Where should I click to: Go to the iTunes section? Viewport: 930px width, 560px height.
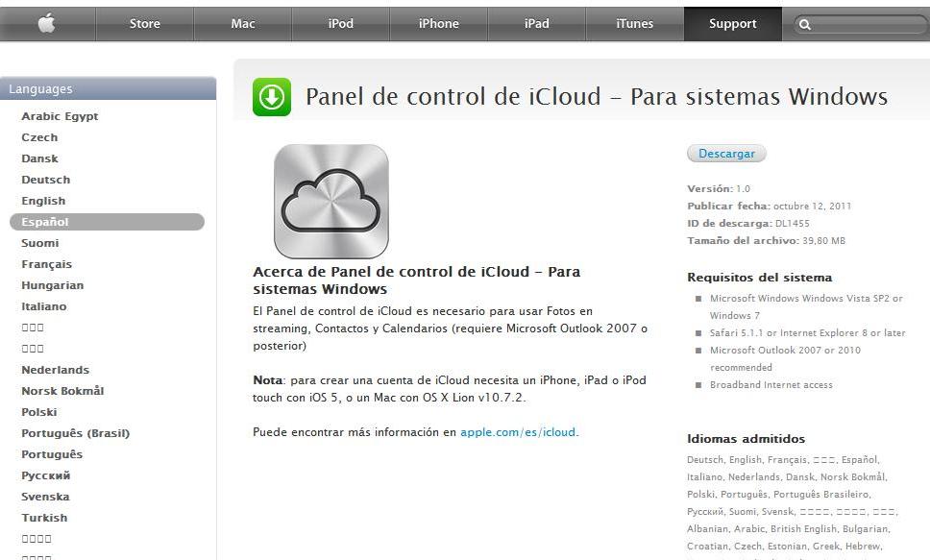633,24
